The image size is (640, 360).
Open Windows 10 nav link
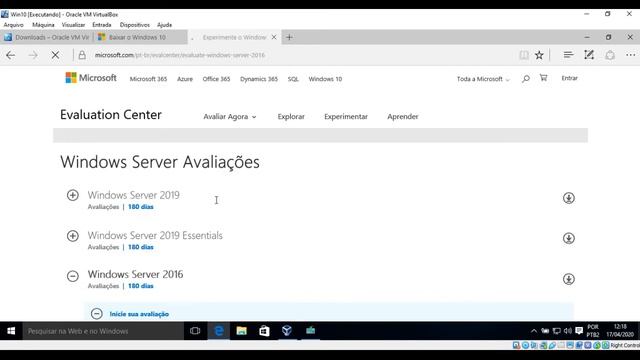click(325, 79)
